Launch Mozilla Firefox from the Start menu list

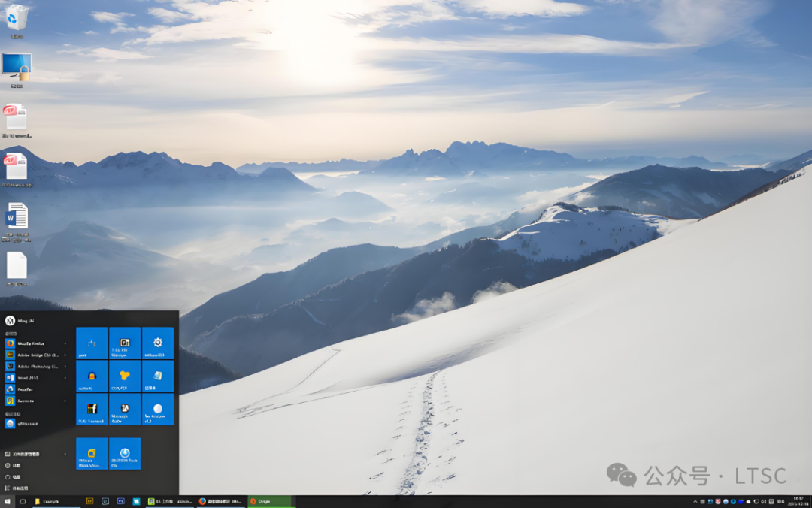(x=36, y=343)
